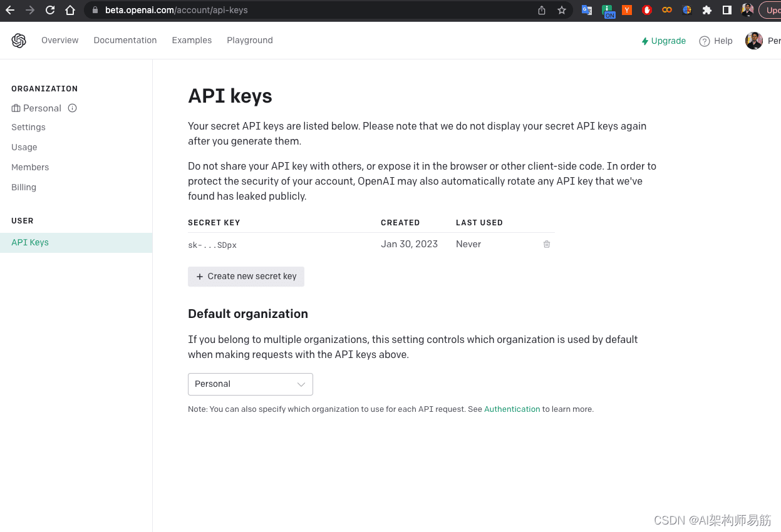781x532 pixels.
Task: Open the red stop-hand ad blocker extension
Action: tap(647, 10)
